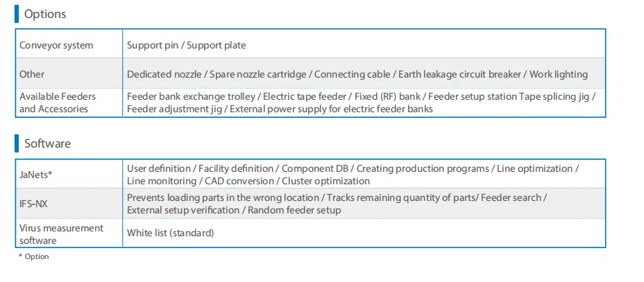The width and height of the screenshot is (644, 282).
Task: Click the Dedicated nozzle text
Action: pyautogui.click(x=164, y=74)
